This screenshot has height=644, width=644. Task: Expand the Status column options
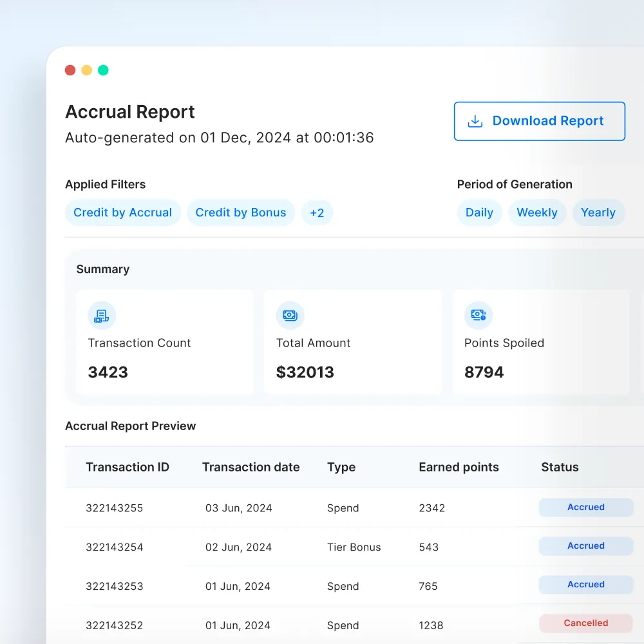pyautogui.click(x=559, y=467)
